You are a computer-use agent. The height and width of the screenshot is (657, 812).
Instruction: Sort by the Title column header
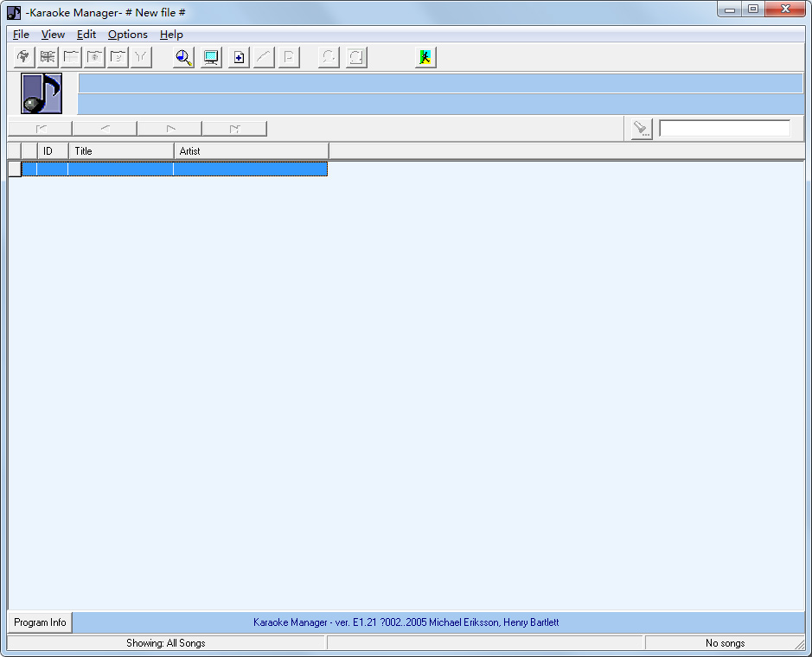pyautogui.click(x=121, y=151)
